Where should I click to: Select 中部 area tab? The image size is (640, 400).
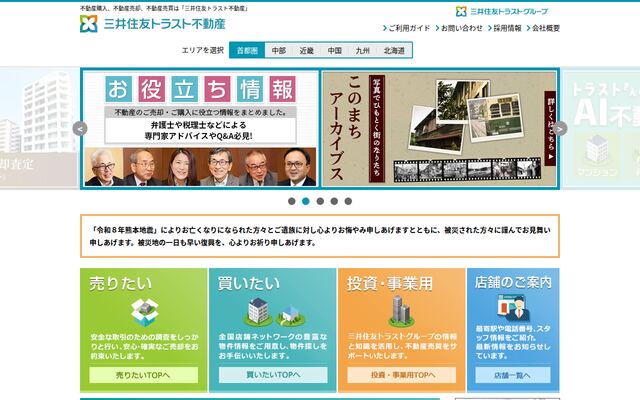click(x=279, y=50)
